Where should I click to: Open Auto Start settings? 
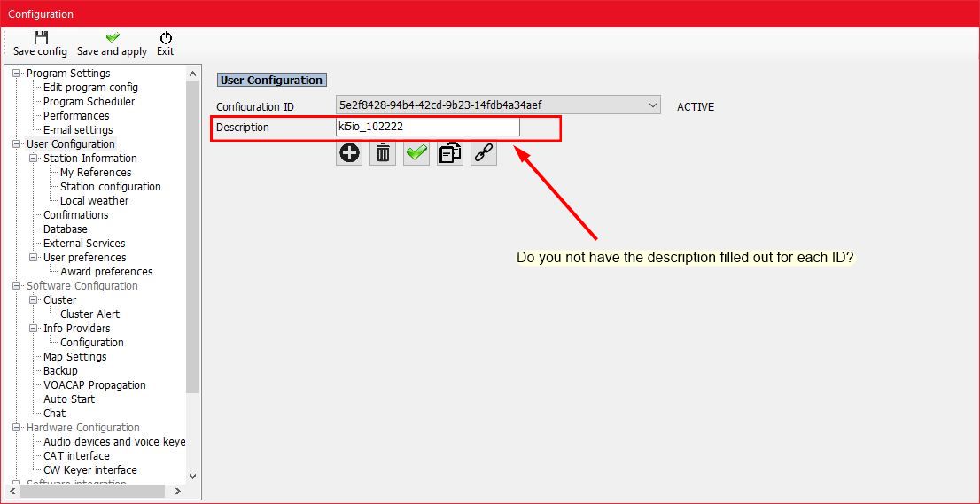pyautogui.click(x=69, y=399)
